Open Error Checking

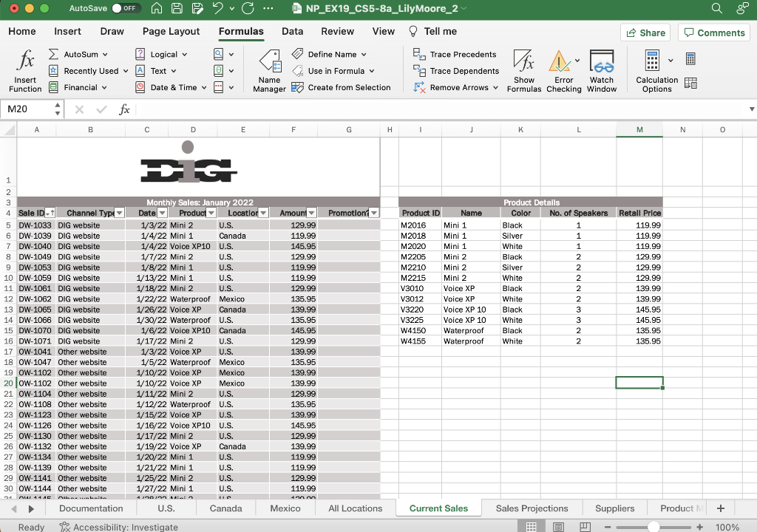pyautogui.click(x=563, y=70)
